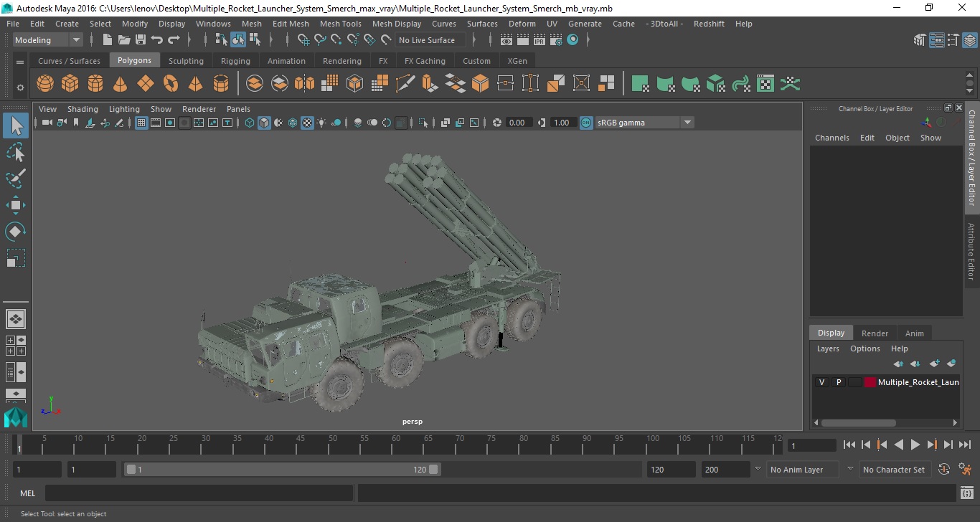Open the Attribute Editor side tab
The image size is (980, 522).
pos(971,252)
